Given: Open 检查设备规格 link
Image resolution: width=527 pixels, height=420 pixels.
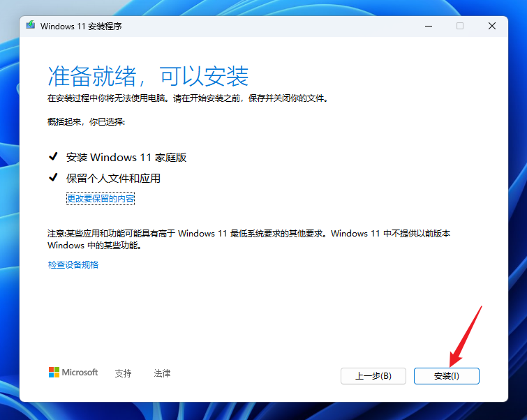Looking at the screenshot, I should pyautogui.click(x=73, y=265).
